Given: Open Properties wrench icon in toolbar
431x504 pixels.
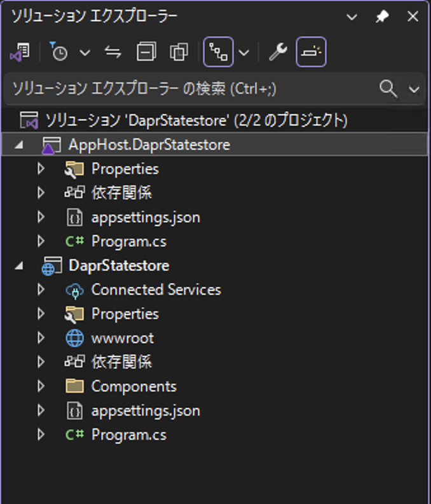Looking at the screenshot, I should coord(278,52).
